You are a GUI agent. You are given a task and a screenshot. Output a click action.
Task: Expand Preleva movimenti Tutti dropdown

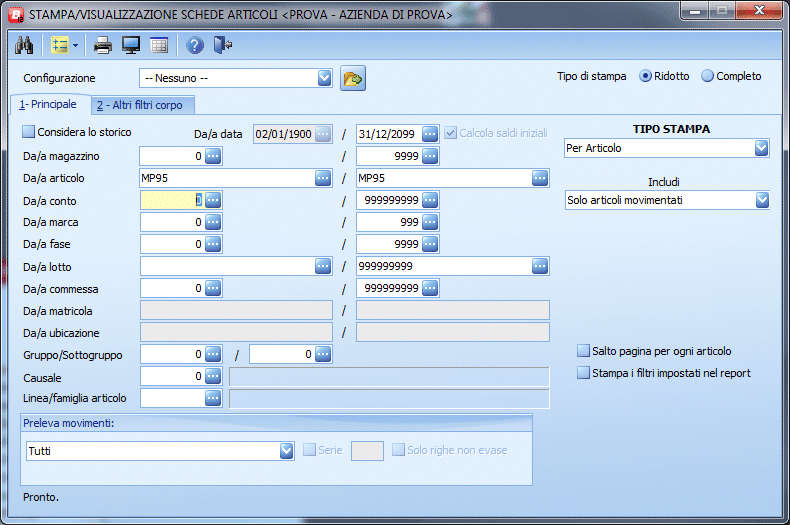click(x=286, y=451)
